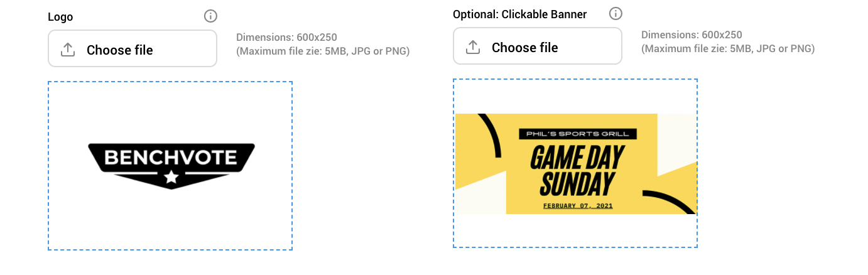Click empty space below banner in dashed preview box
The image size is (868, 275).
coord(575,230)
